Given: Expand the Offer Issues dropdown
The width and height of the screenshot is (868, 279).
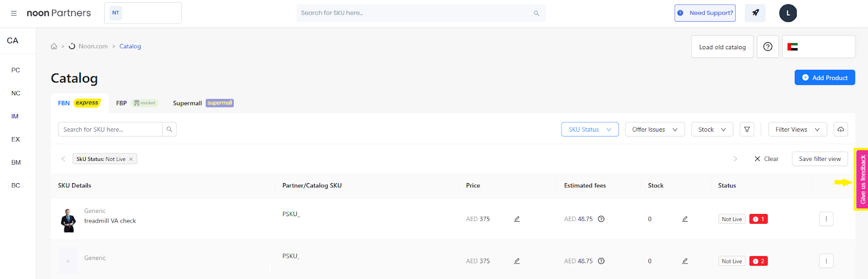Looking at the screenshot, I should (655, 129).
